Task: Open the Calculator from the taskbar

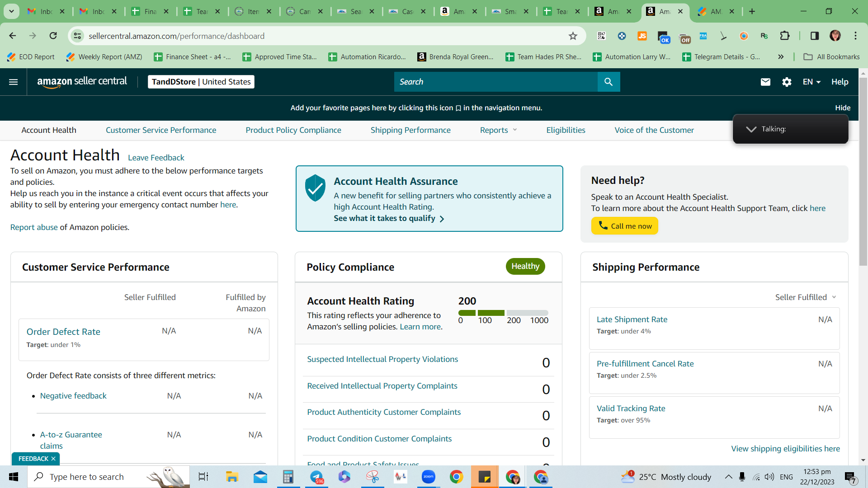Action: (x=288, y=477)
